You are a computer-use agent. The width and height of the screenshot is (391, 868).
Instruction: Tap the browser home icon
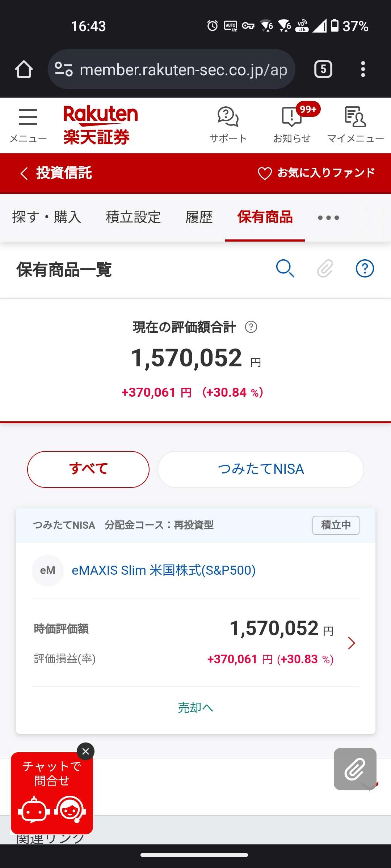24,69
